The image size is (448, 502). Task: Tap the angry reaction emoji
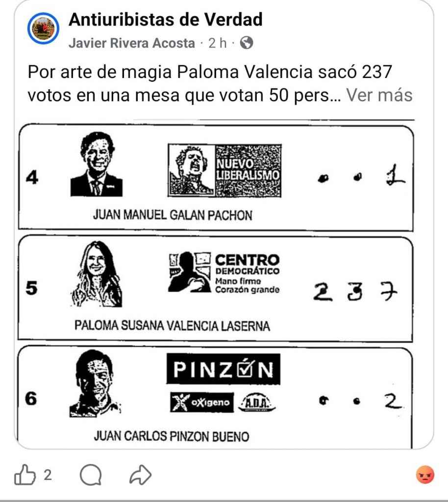click(x=425, y=475)
